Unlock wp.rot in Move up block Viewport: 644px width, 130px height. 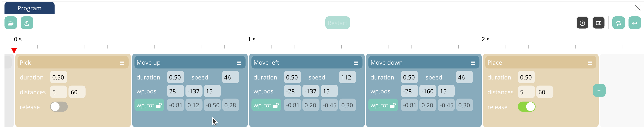(149, 105)
